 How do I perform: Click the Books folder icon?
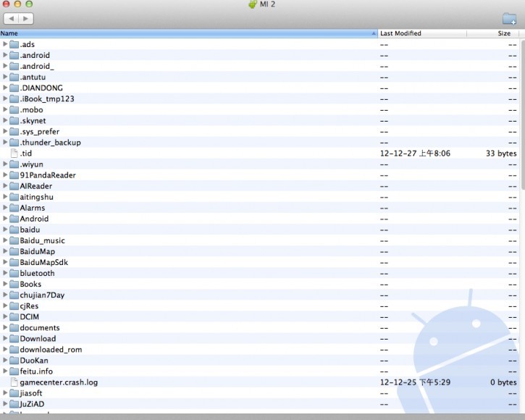coord(14,285)
